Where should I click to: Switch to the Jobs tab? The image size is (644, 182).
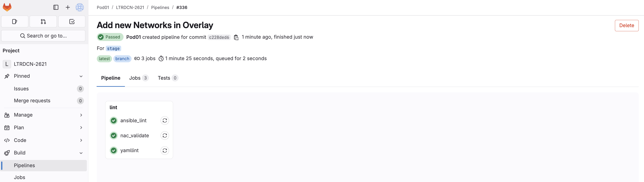(x=139, y=78)
